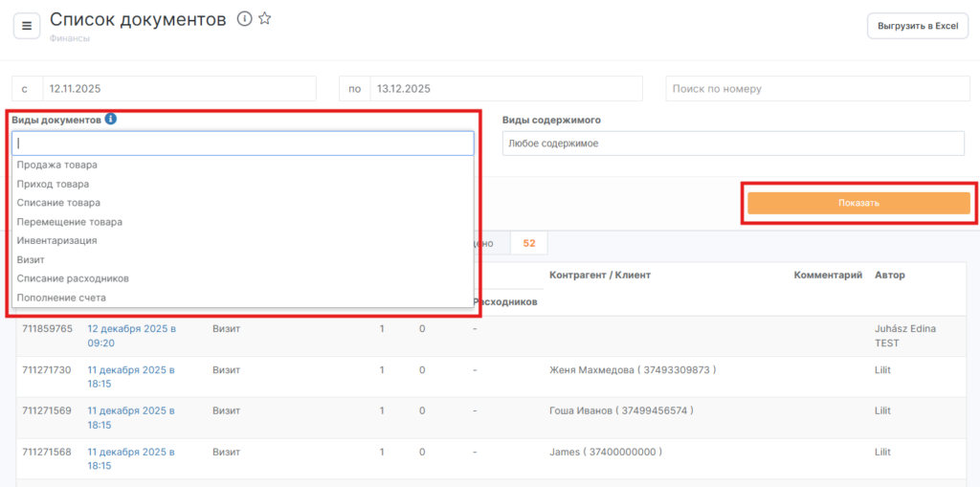Choose Списание товара from list
This screenshot has height=487, width=980.
pyautogui.click(x=58, y=203)
